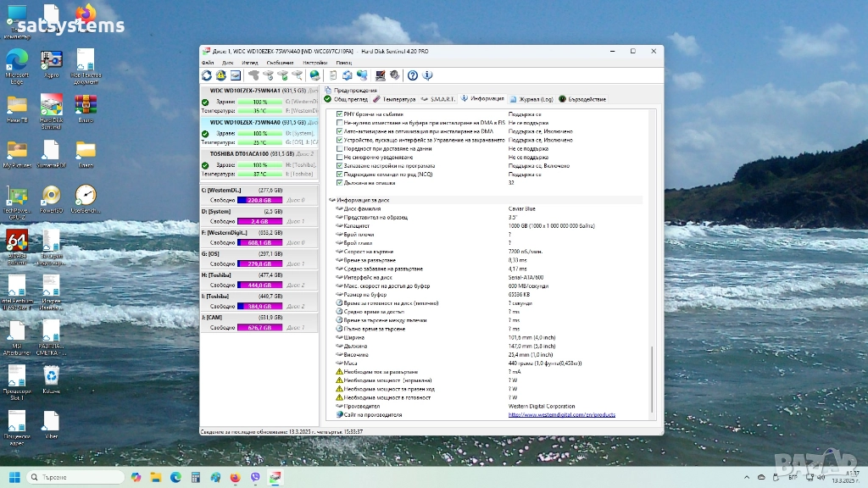Click the envelope send-report toolbar icon
The width and height of the screenshot is (868, 488).
[348, 75]
